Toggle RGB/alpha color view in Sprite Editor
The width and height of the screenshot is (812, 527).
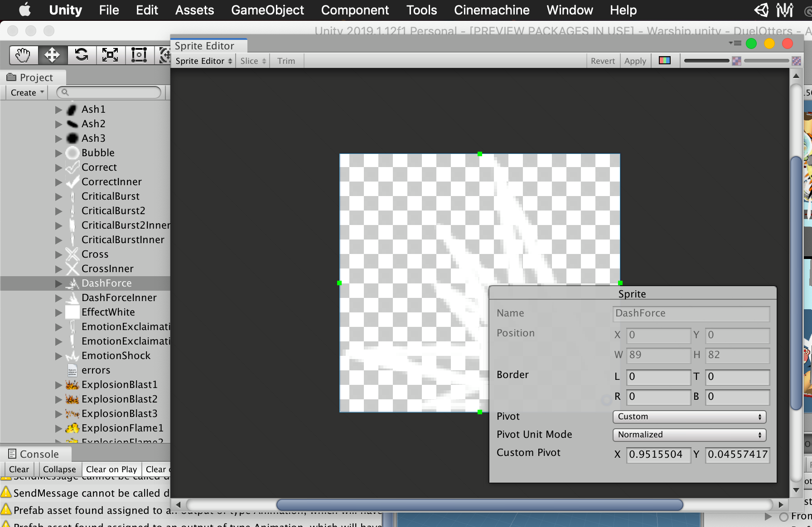[665, 61]
